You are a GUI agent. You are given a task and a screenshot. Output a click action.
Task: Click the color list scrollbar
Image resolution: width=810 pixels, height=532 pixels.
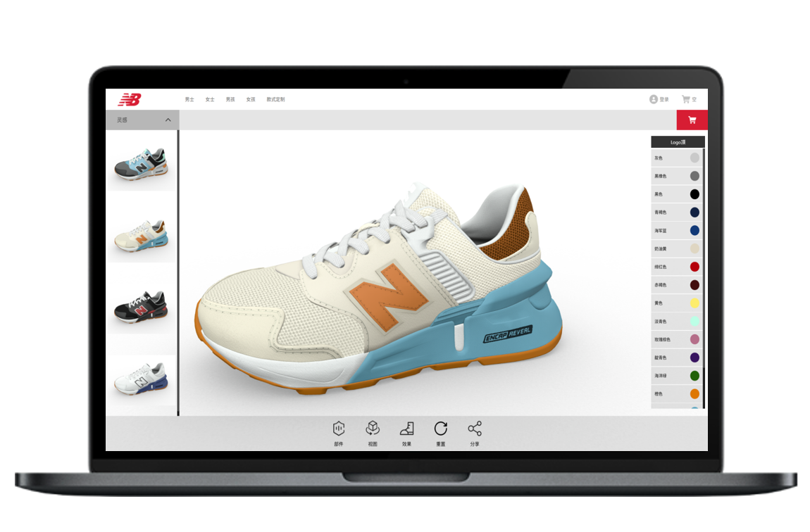point(704,279)
